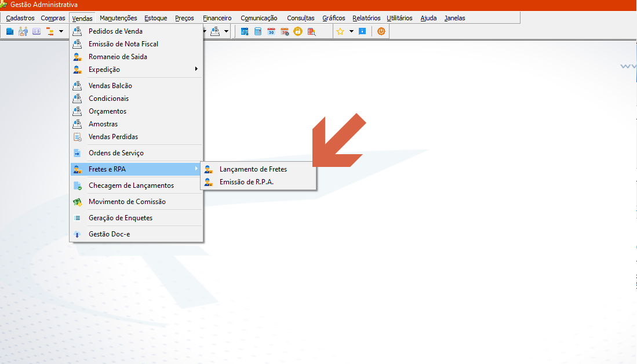The image size is (637, 364).
Task: Expand the Expedição submenu
Action: 136,70
